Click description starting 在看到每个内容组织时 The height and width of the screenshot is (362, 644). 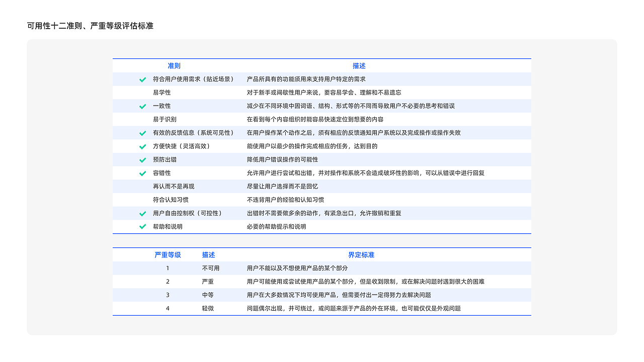315,119
